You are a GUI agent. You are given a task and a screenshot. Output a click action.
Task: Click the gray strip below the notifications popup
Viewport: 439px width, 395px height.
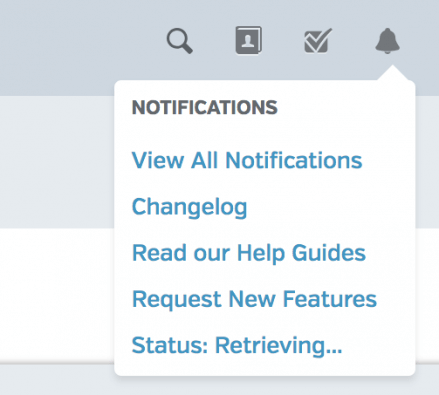pyautogui.click(x=219, y=386)
